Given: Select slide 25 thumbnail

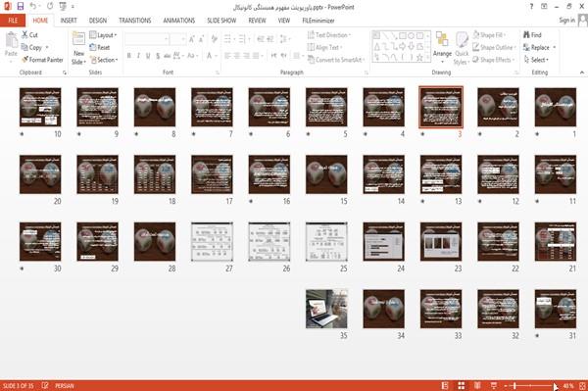Looking at the screenshot, I should (326, 242).
